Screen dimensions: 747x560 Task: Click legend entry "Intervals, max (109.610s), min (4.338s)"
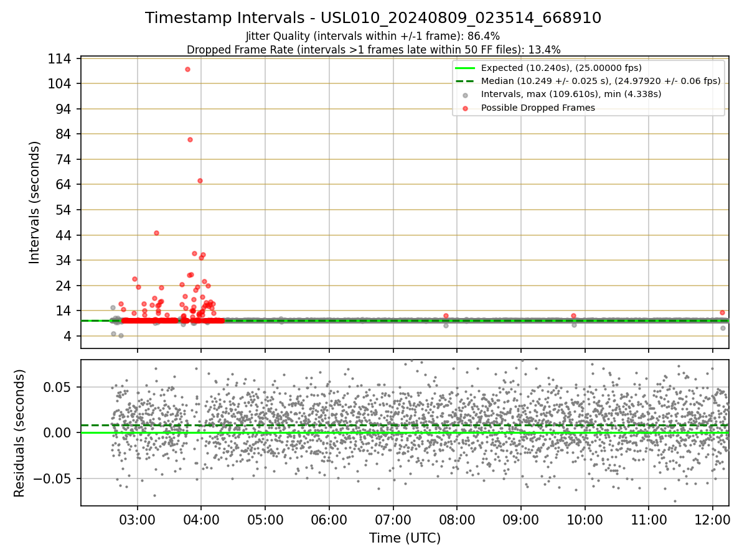pyautogui.click(x=571, y=94)
